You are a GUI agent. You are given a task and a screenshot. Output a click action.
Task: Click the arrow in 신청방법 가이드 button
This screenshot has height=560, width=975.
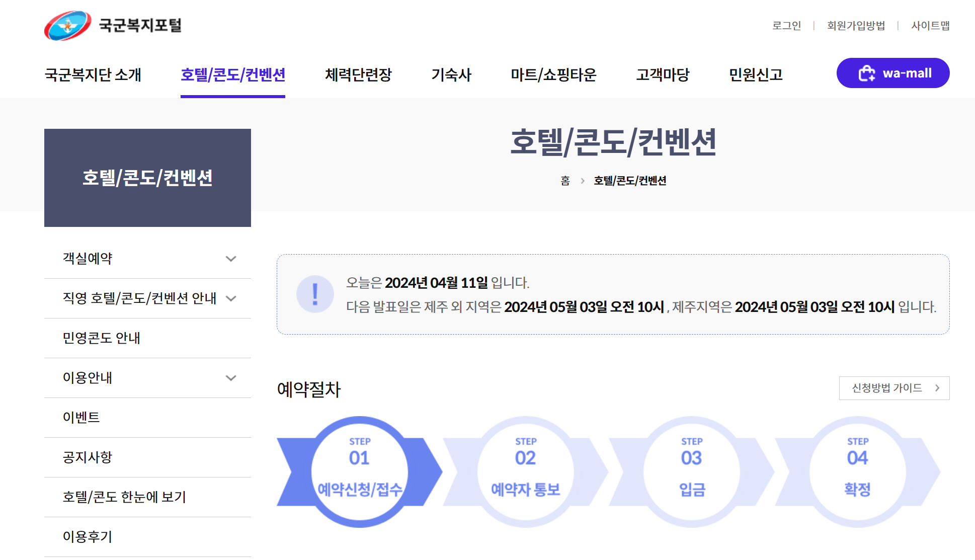[937, 388]
